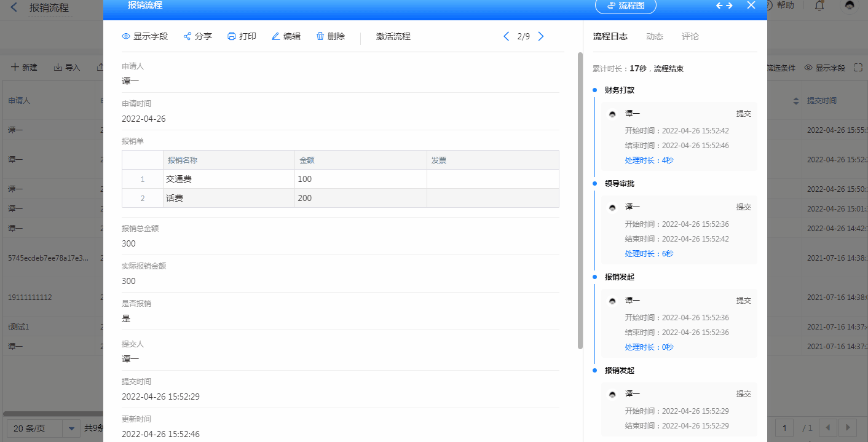
Task: Open the 20 条/页 page size dropdown
Action: [71, 428]
